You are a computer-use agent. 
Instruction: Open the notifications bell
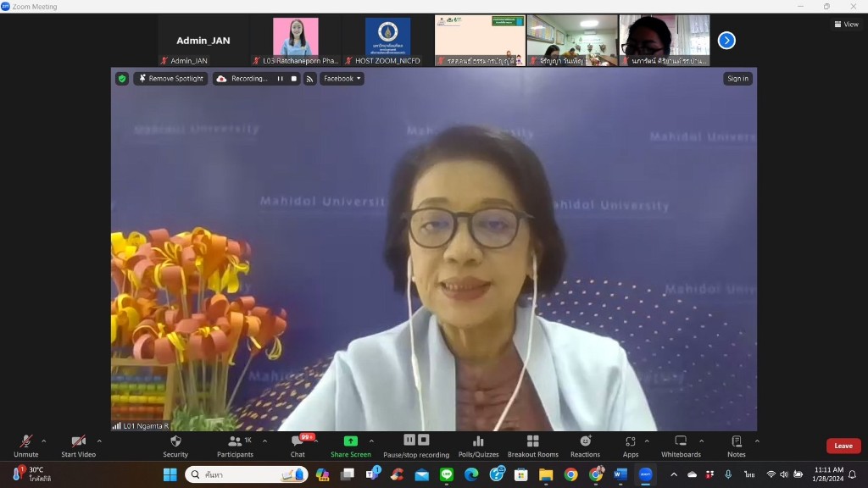tap(853, 474)
